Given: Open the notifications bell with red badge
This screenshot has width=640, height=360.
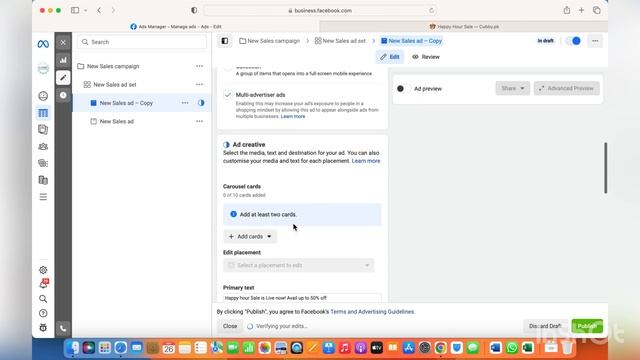Looking at the screenshot, I should tap(43, 284).
